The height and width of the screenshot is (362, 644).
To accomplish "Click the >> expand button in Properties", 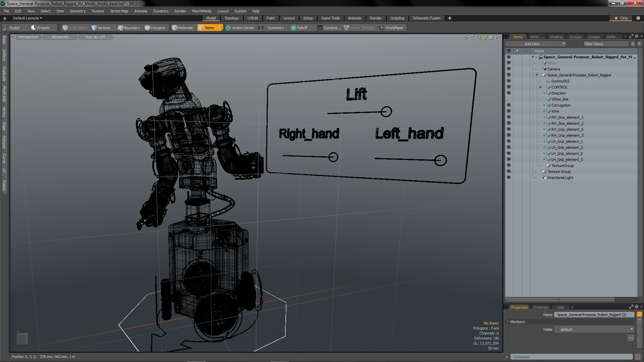I will 631,338.
